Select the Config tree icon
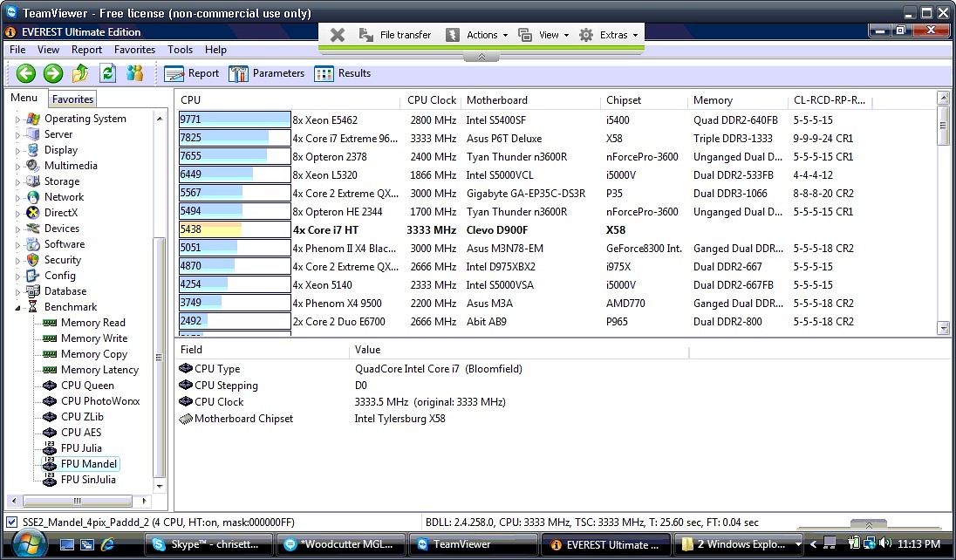956x560 pixels. [33, 276]
